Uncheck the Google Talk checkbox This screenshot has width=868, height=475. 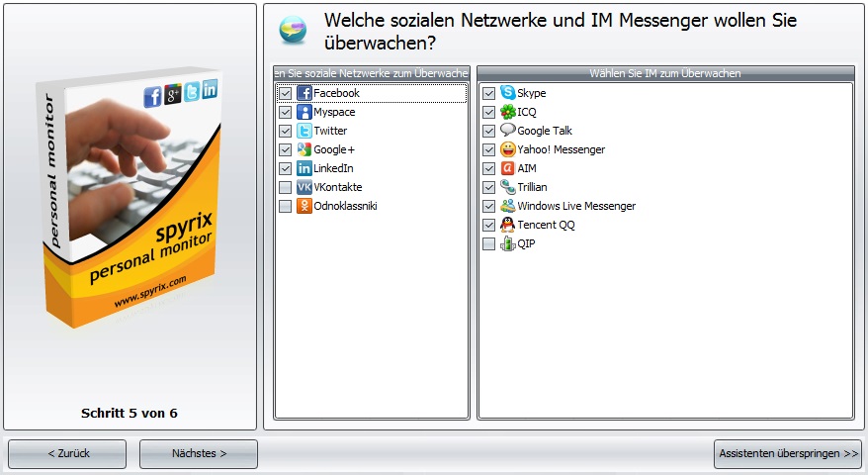[x=488, y=131]
